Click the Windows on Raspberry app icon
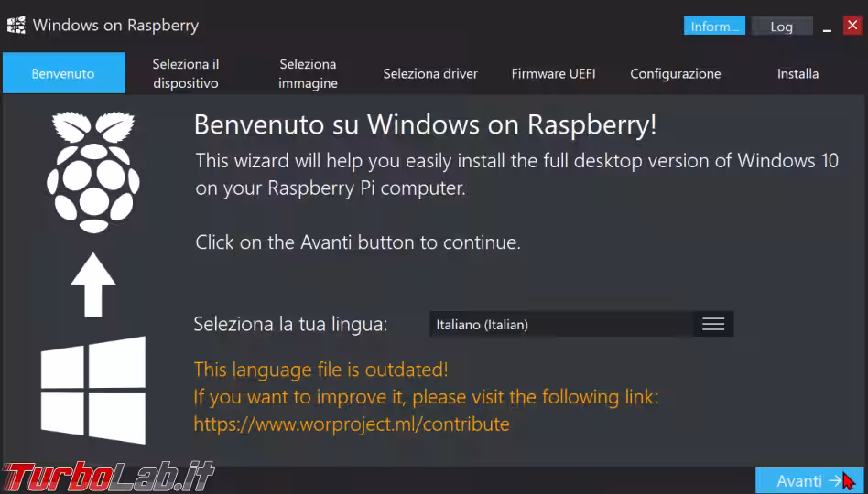Viewport: 868px width, 494px height. pyautogui.click(x=16, y=26)
